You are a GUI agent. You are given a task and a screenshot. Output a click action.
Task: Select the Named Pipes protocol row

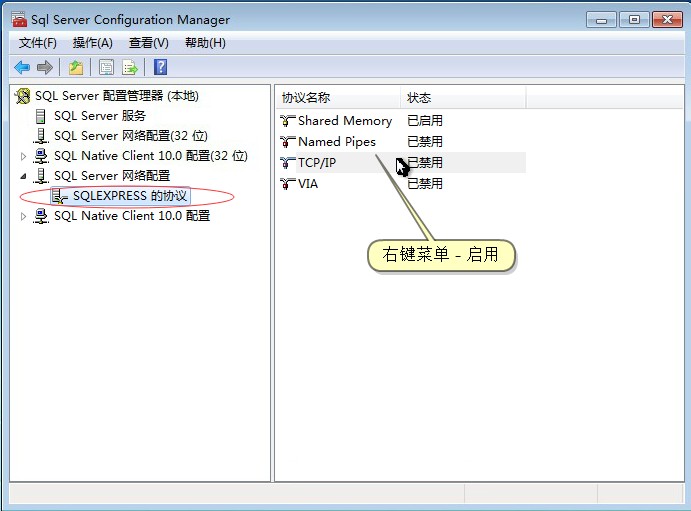tap(337, 141)
